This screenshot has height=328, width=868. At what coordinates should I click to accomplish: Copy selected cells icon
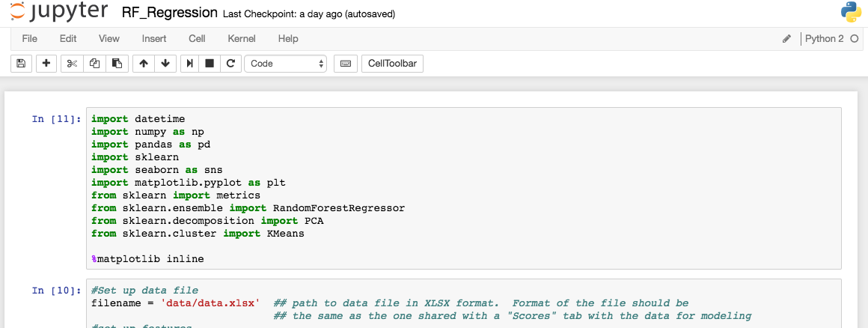94,64
